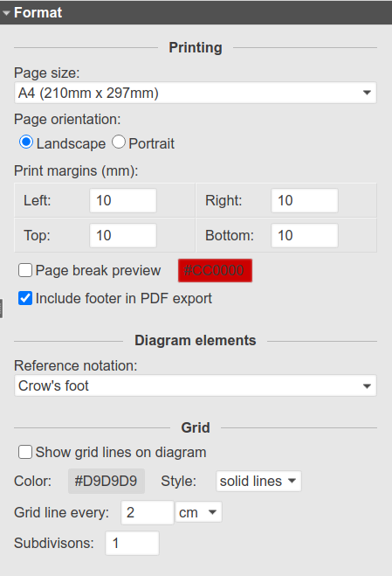This screenshot has height=576, width=392.
Task: Click the Format panel header title
Action: click(x=38, y=13)
